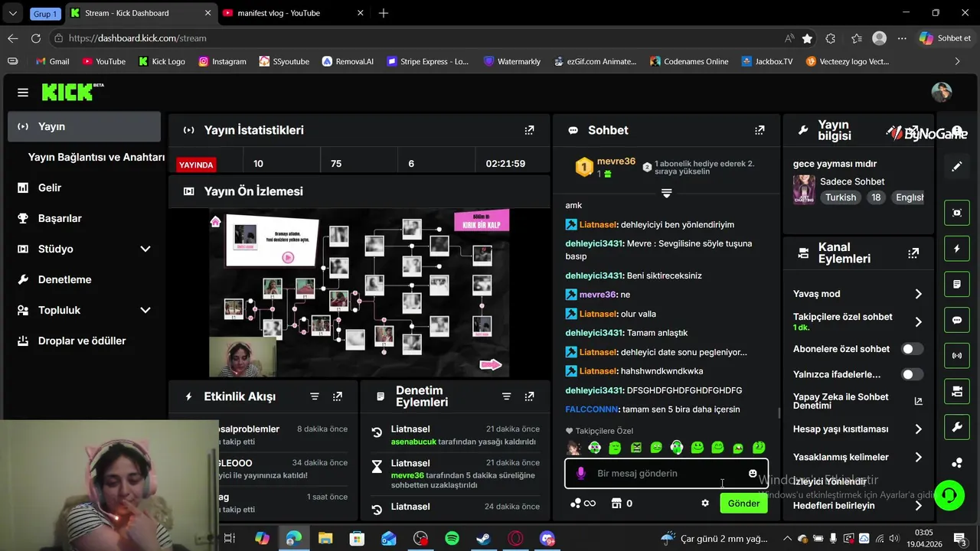The height and width of the screenshot is (551, 980).
Task: Click İzleyici Yönlendir option
Action: click(x=830, y=481)
